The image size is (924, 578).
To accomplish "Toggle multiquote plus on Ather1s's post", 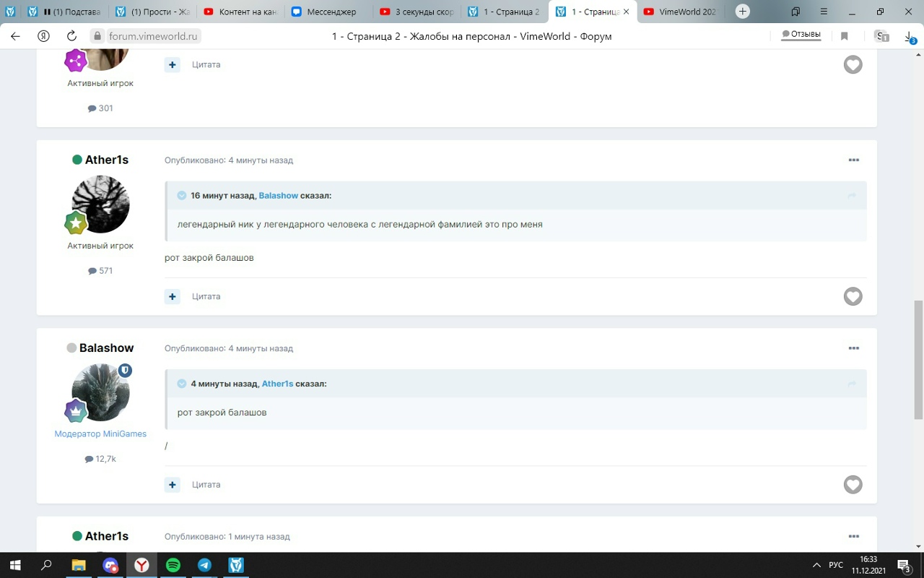I will [x=173, y=296].
